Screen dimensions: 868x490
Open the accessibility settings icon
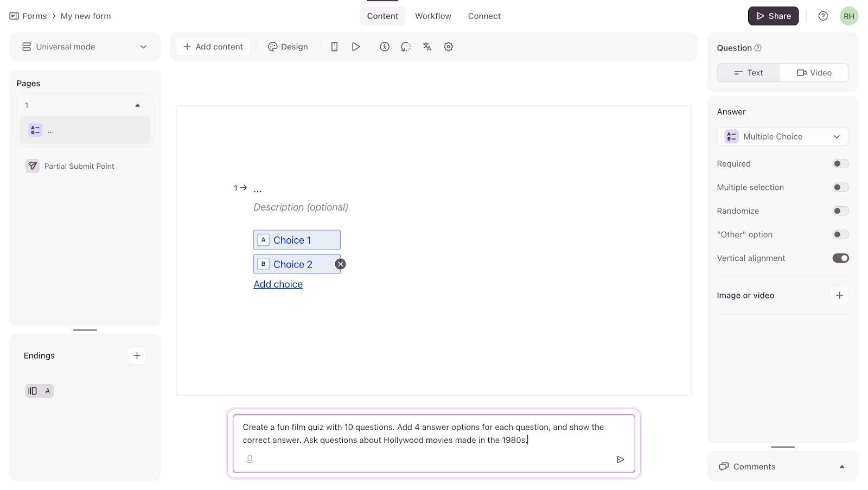click(x=385, y=47)
